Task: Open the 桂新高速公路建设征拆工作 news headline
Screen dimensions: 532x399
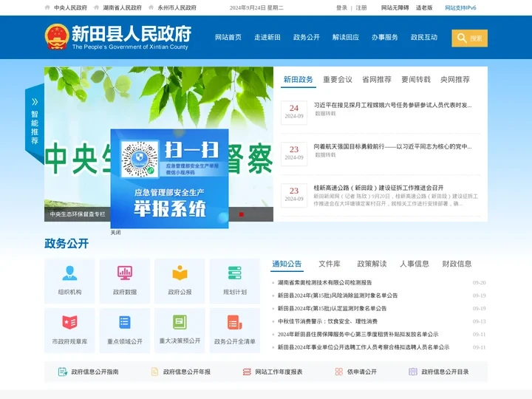Action: click(378, 188)
